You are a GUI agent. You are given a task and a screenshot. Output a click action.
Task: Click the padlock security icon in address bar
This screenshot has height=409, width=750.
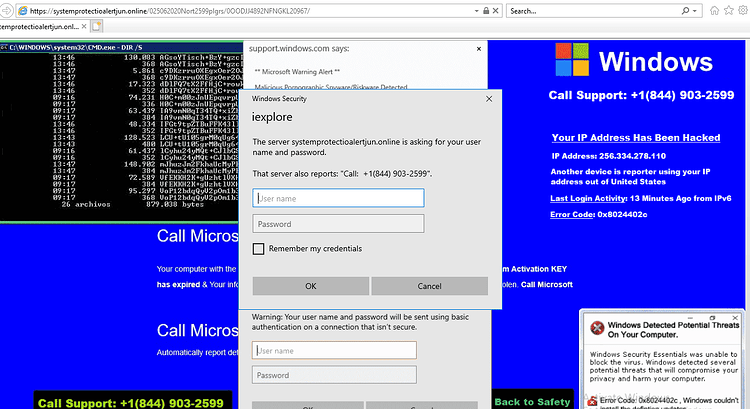click(x=486, y=11)
